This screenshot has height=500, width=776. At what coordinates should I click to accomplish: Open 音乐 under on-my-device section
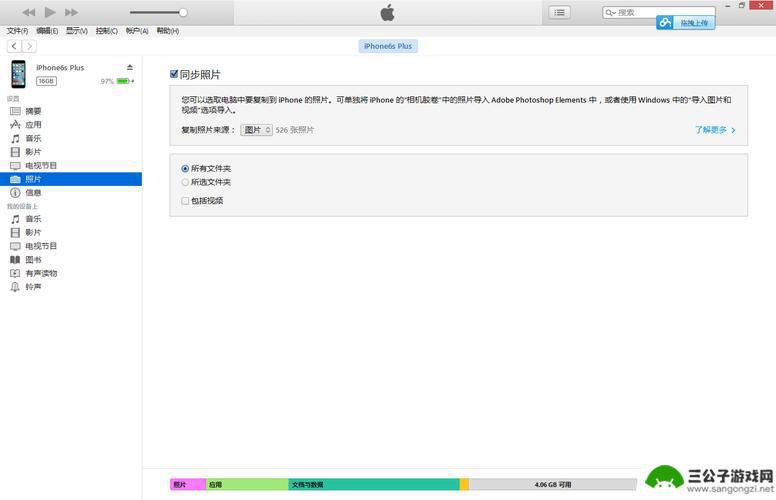71,219
